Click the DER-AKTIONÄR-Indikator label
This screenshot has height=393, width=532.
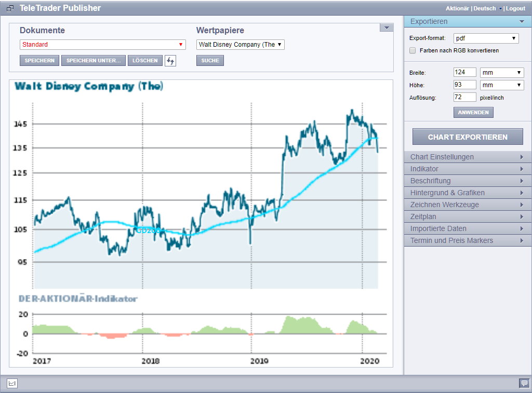(x=78, y=299)
